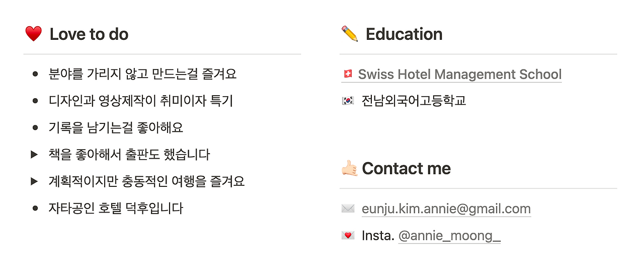Viewport: 644px width, 272px height.
Task: Open the eunju.kim.annie@gmail.com email link
Action: tap(446, 209)
